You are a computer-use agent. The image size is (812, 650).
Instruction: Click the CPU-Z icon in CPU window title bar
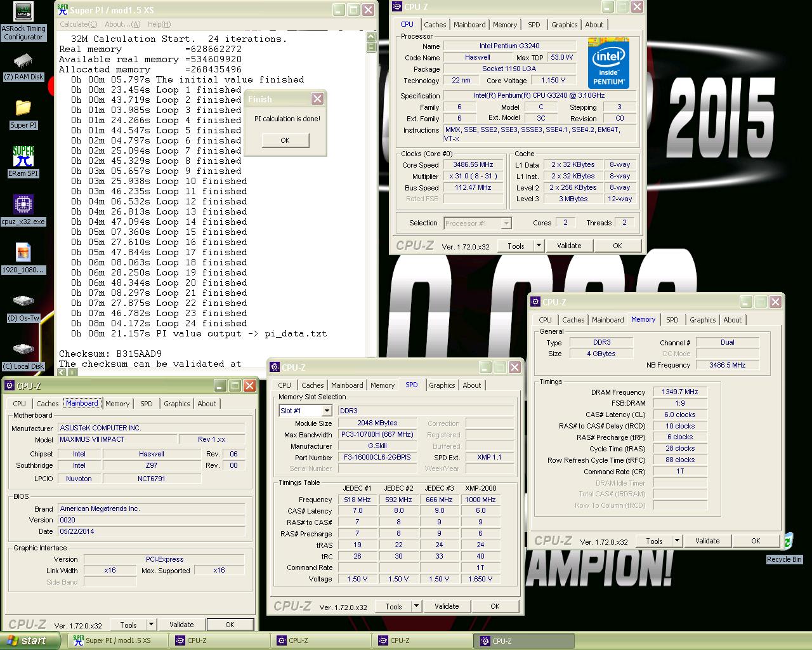(x=397, y=7)
